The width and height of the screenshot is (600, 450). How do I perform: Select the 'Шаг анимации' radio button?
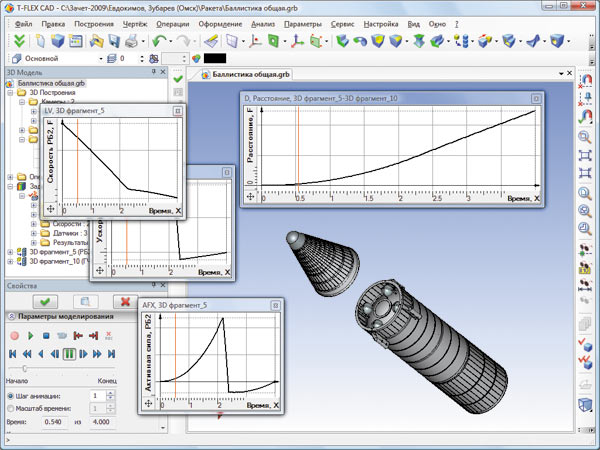tap(11, 396)
